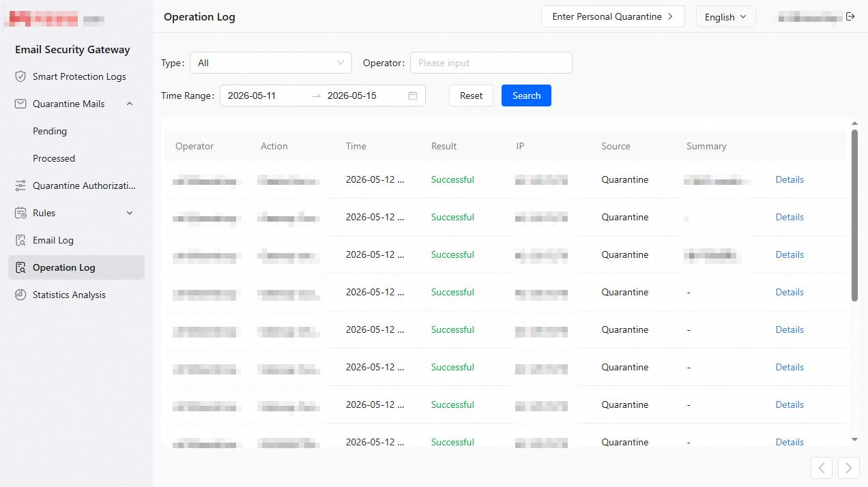Select the Operation Log menu item
Image resolution: width=868 pixels, height=487 pixels.
pyautogui.click(x=76, y=267)
